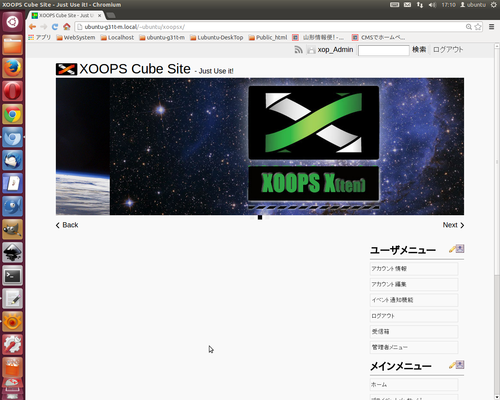Viewport: 500px width, 400px height.
Task: Reload the current page
Action: click(x=55, y=27)
